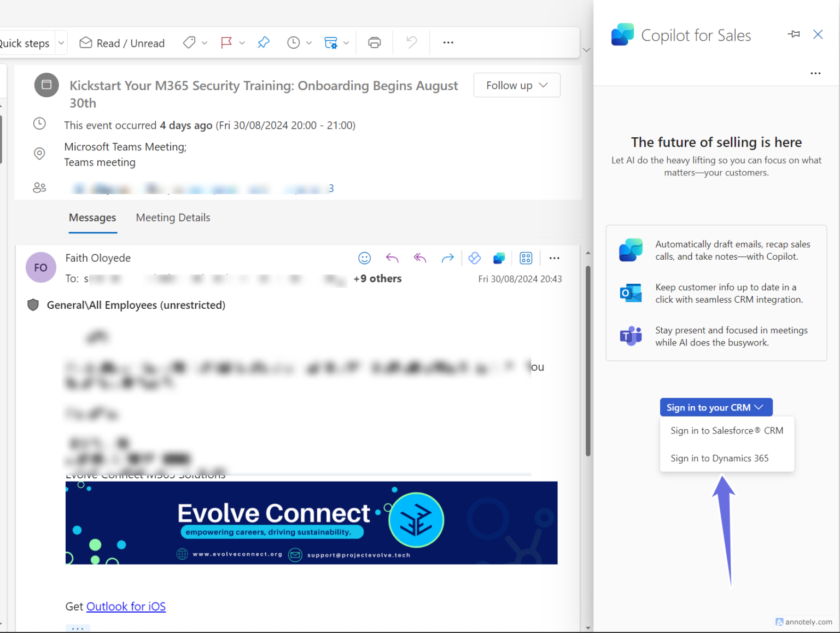Flag the message with the flag icon
The width and height of the screenshot is (840, 633).
[226, 42]
